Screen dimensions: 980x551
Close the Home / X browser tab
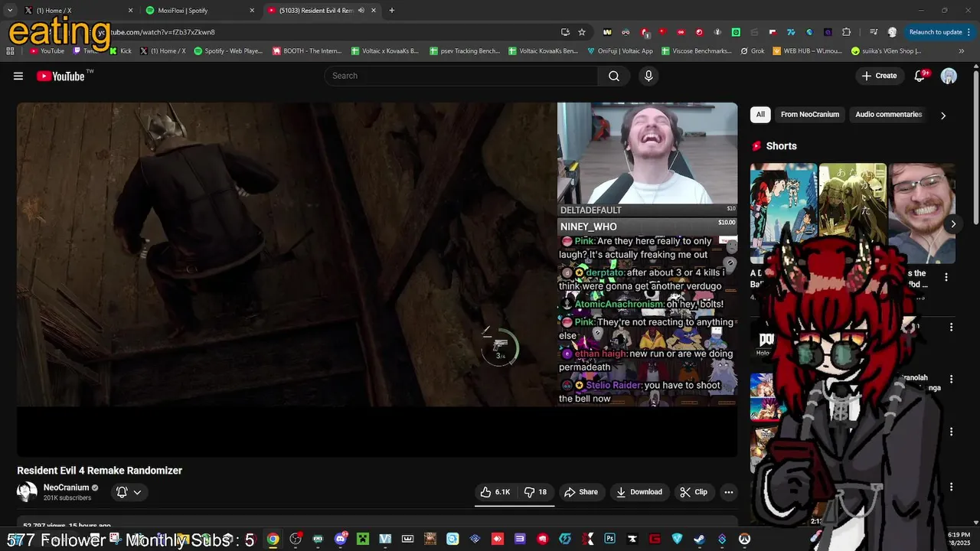pyautogui.click(x=130, y=11)
